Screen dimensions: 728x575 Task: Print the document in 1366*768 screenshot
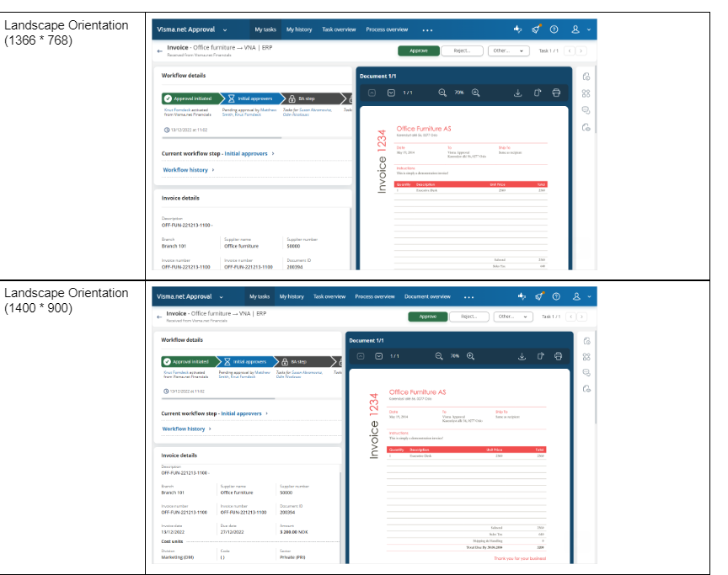[x=556, y=93]
